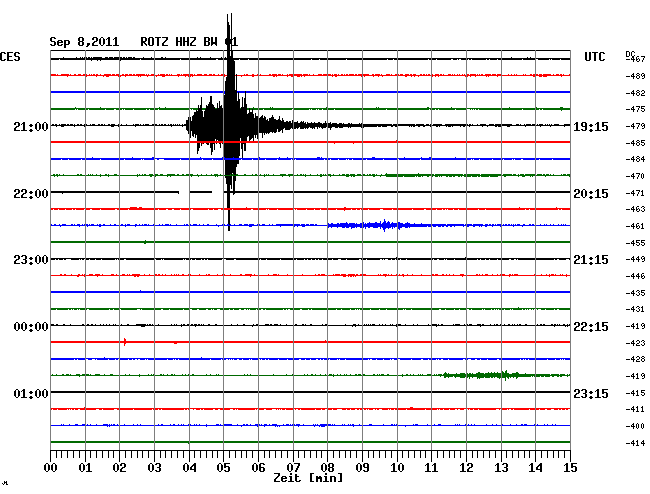Click the "02" minute axis tick label
This screenshot has height=494, width=650.
click(119, 468)
